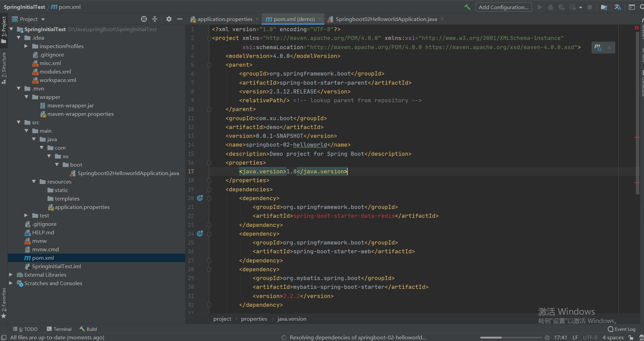Select HELP.md file
644x341 pixels.
click(39, 232)
